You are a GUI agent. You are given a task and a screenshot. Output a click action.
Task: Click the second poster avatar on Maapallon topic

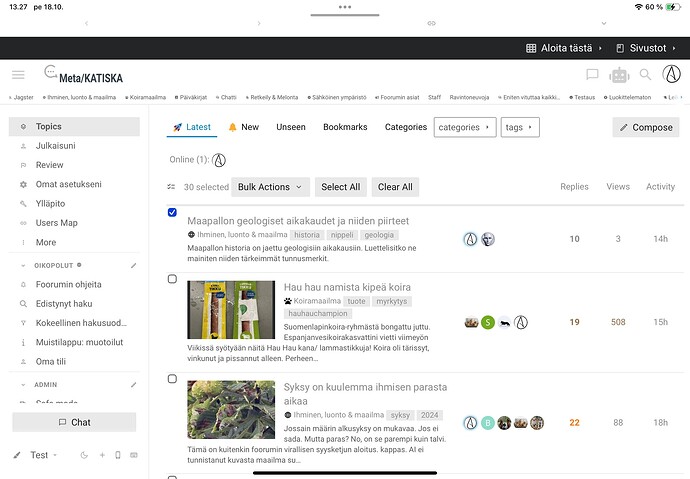(x=488, y=239)
